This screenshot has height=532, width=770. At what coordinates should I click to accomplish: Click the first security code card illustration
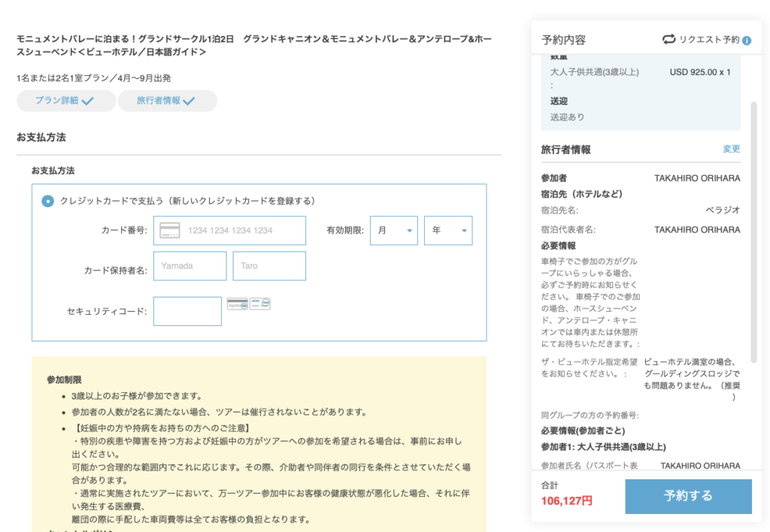point(237,304)
